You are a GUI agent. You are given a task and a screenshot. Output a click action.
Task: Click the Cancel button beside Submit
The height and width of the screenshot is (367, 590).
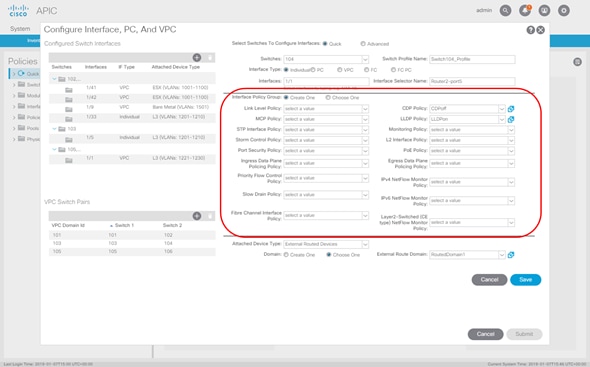pyautogui.click(x=485, y=334)
